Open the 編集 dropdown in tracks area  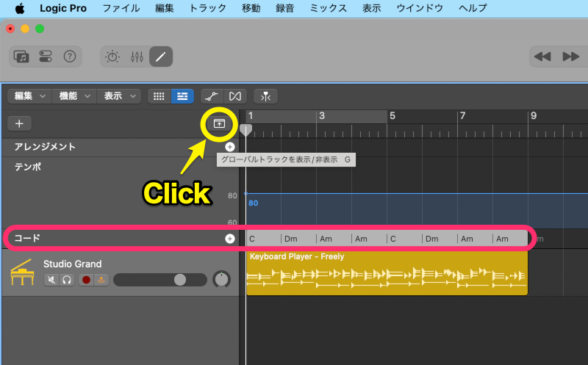[29, 96]
